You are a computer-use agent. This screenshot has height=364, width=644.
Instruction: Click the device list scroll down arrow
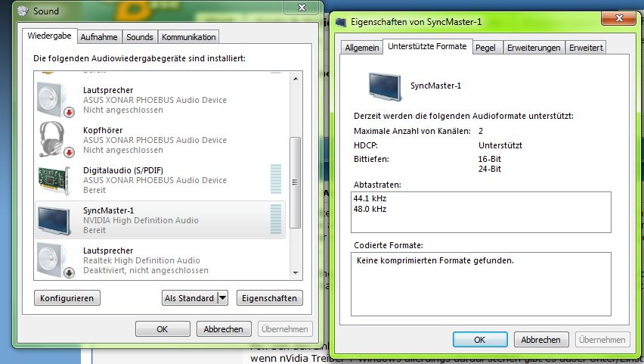pos(296,273)
